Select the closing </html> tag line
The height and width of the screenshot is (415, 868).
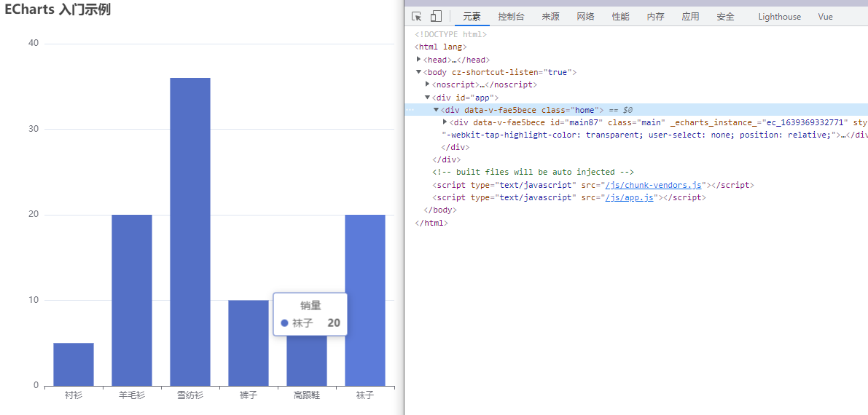[431, 223]
